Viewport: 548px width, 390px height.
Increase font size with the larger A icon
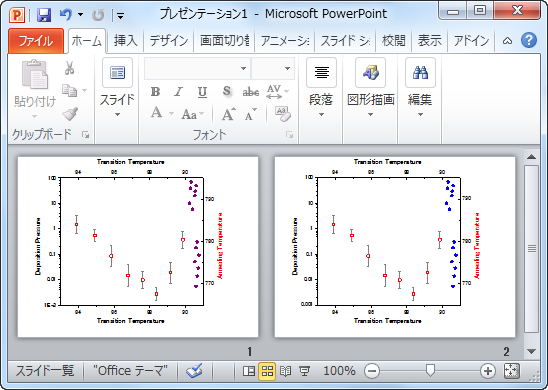click(229, 114)
